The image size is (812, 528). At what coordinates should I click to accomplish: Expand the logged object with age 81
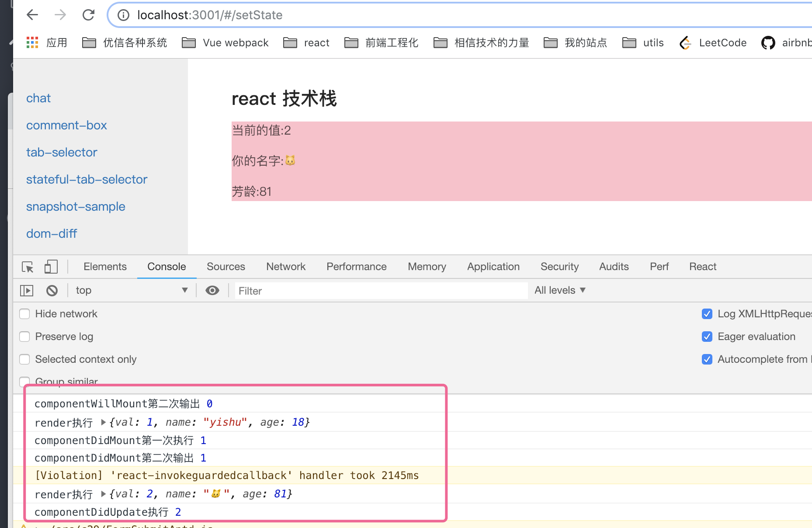click(x=104, y=494)
